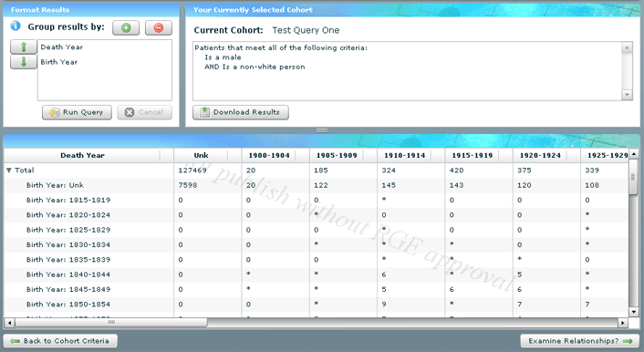Open Examine Relationships
This screenshot has height=352, width=644.
[580, 341]
